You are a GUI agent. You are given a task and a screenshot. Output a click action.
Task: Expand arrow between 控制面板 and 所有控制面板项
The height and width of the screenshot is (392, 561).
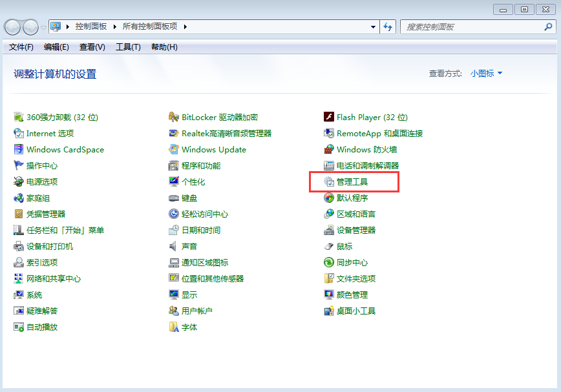(x=115, y=26)
